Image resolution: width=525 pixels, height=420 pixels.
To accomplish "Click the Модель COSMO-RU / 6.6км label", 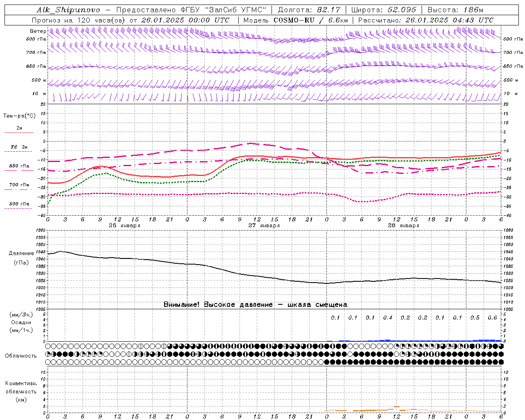I will coord(296,20).
